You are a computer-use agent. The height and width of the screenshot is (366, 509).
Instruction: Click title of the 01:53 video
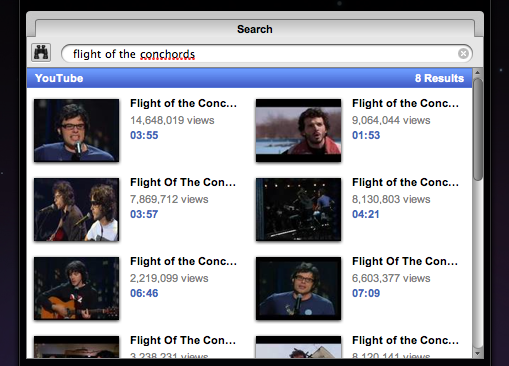tap(405, 103)
